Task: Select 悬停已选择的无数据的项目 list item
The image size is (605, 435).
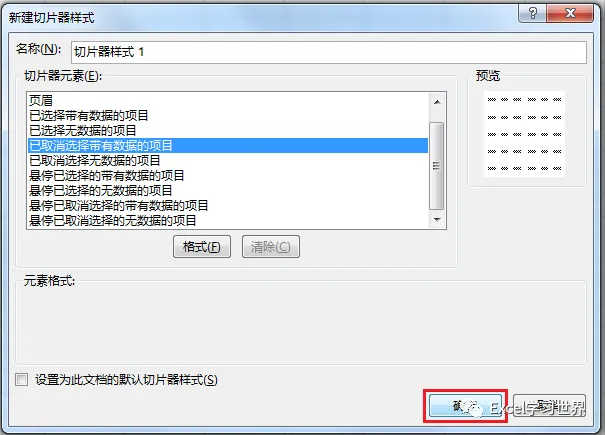Action: pyautogui.click(x=228, y=191)
